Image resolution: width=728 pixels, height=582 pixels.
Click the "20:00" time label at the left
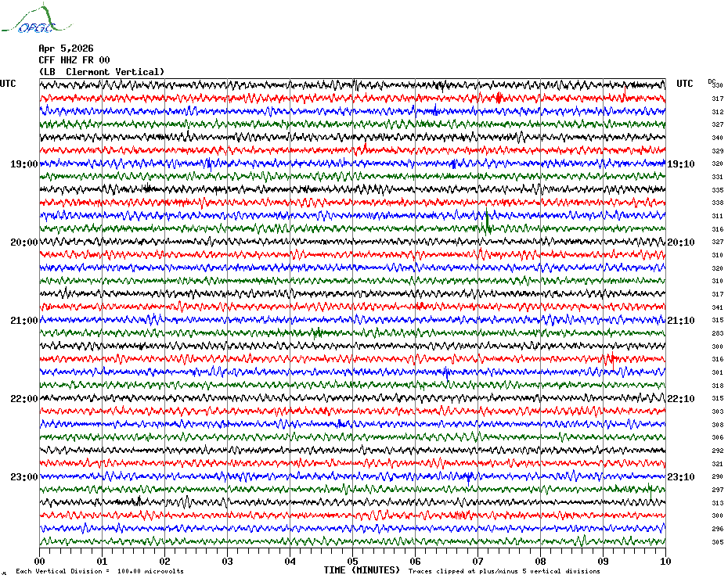pyautogui.click(x=23, y=242)
